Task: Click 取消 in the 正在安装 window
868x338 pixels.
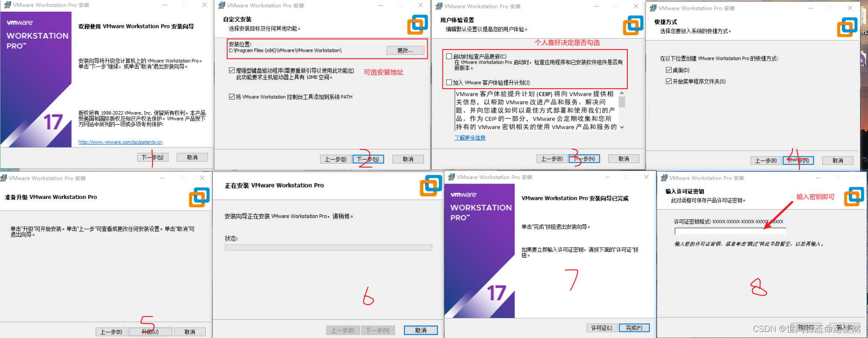Action: (x=421, y=331)
